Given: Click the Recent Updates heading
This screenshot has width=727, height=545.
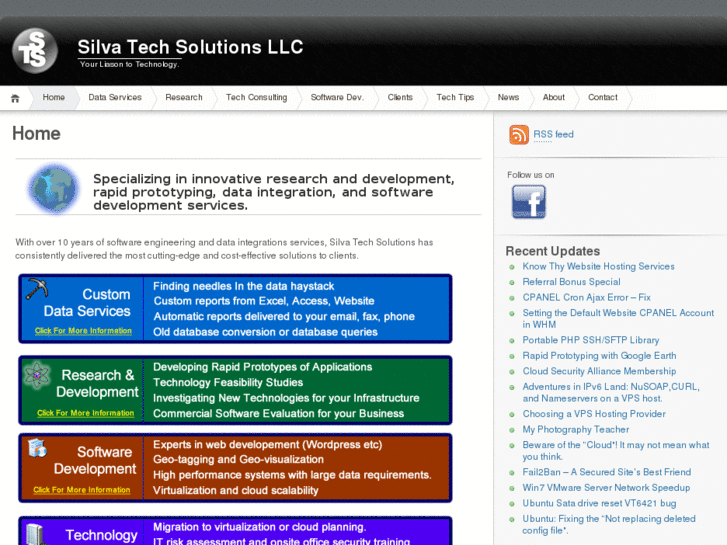Looking at the screenshot, I should [553, 251].
